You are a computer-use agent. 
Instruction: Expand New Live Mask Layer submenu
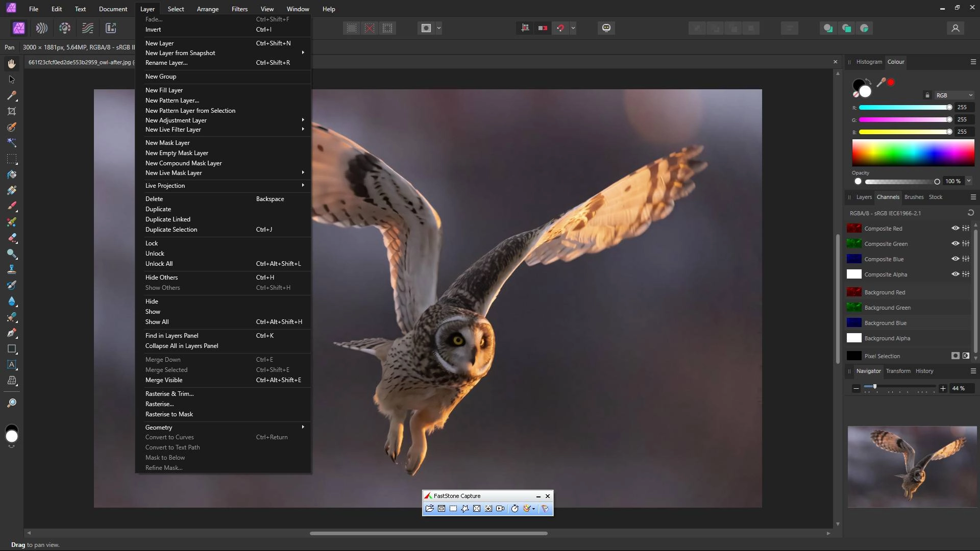pos(224,173)
